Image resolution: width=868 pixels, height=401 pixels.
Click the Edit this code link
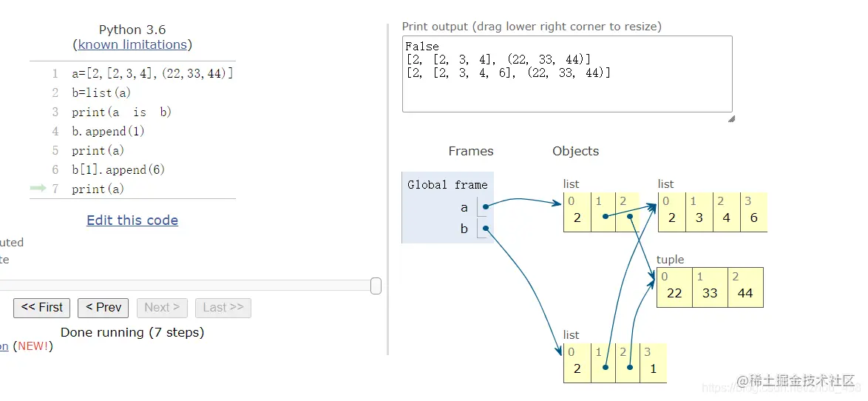(132, 220)
